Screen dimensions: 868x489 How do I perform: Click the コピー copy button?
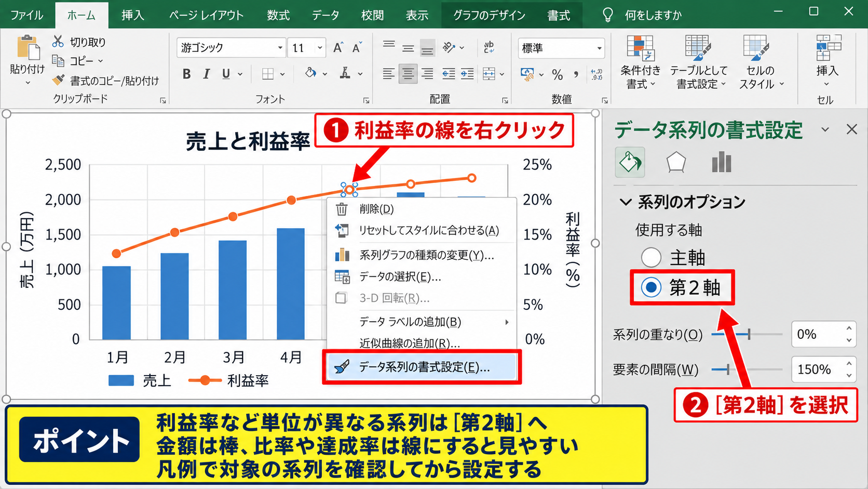(x=78, y=61)
